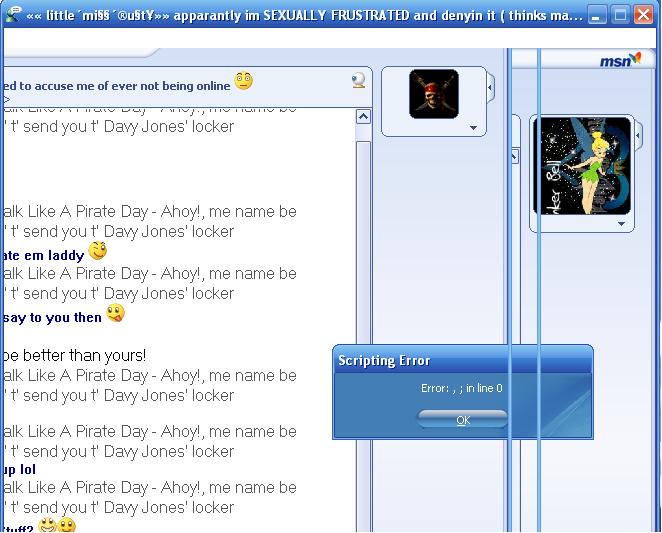Click the confused smiley in the contact status

244,81
